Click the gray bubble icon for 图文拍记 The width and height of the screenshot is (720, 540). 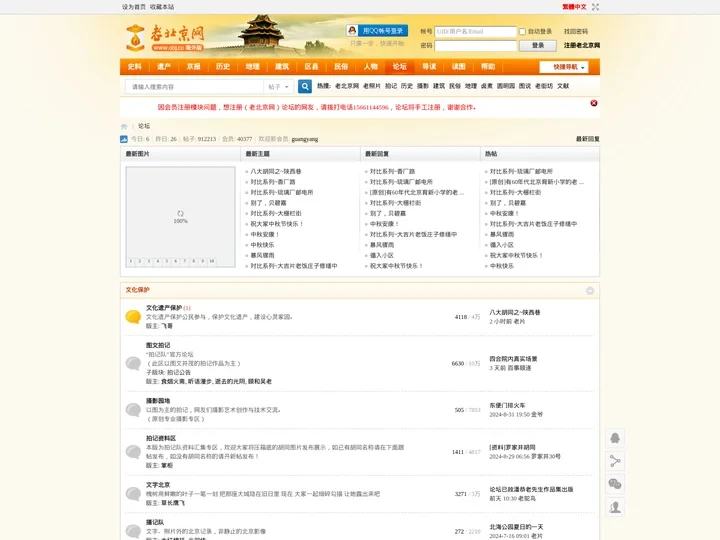(133, 363)
